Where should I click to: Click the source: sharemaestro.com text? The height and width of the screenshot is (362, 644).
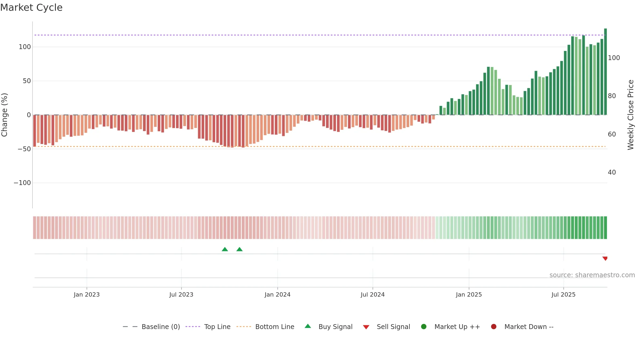coord(592,275)
